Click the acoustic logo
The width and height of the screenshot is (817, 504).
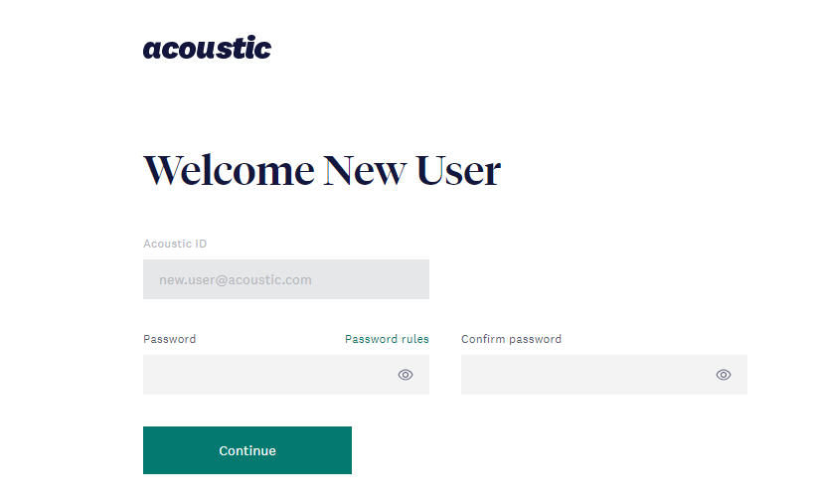208,48
